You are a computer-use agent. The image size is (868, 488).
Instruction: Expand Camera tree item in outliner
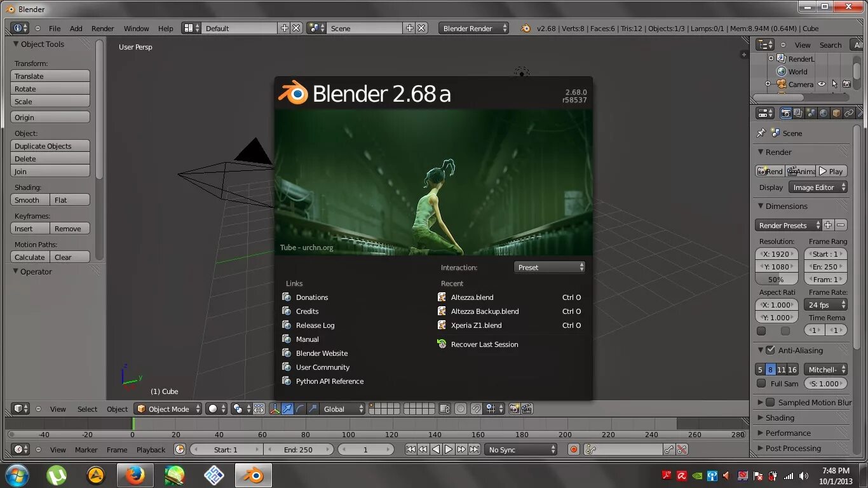768,84
